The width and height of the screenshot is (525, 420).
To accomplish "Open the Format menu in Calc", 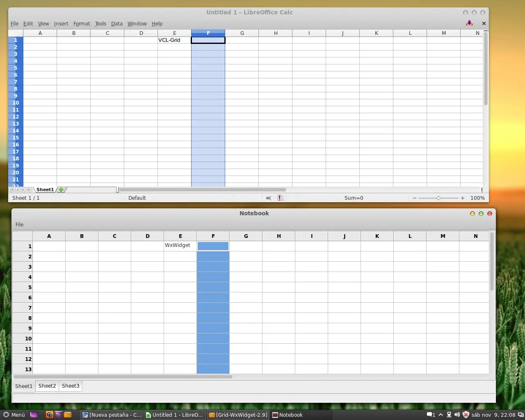I will pyautogui.click(x=82, y=24).
